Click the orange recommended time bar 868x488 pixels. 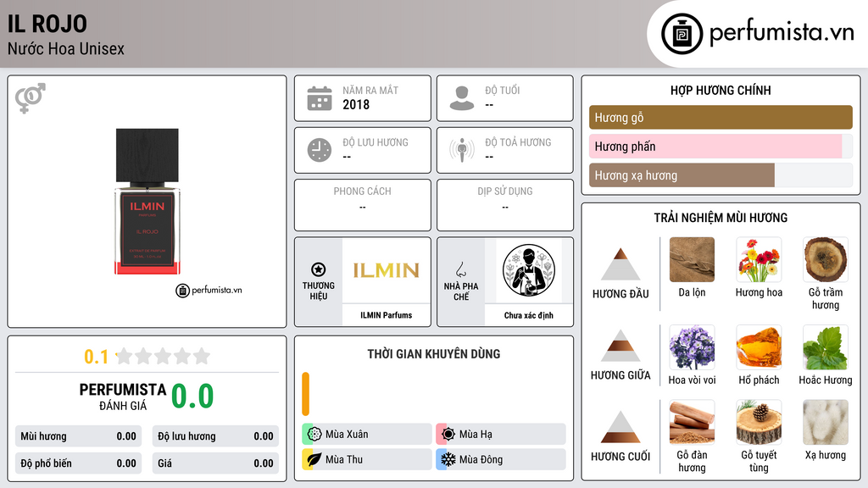[x=305, y=394]
